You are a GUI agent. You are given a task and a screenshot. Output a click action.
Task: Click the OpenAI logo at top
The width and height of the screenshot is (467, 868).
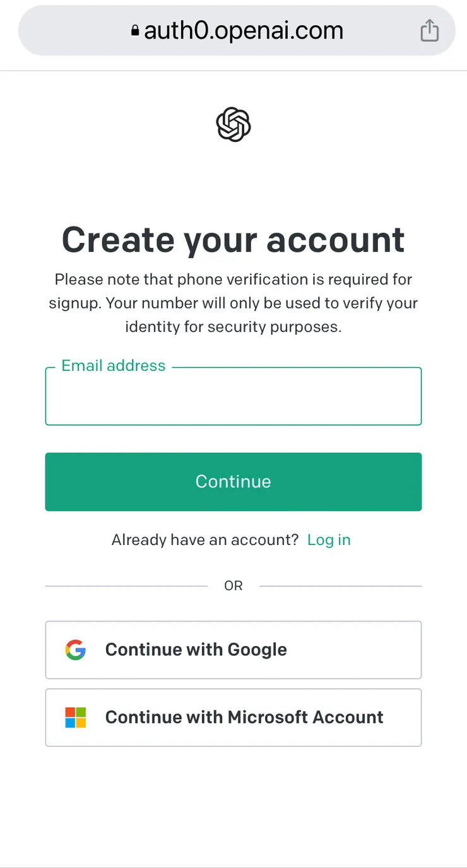pyautogui.click(x=233, y=124)
